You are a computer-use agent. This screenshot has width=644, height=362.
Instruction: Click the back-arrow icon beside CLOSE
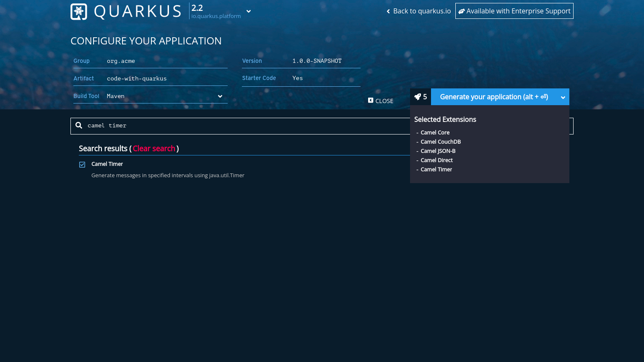[x=371, y=100]
